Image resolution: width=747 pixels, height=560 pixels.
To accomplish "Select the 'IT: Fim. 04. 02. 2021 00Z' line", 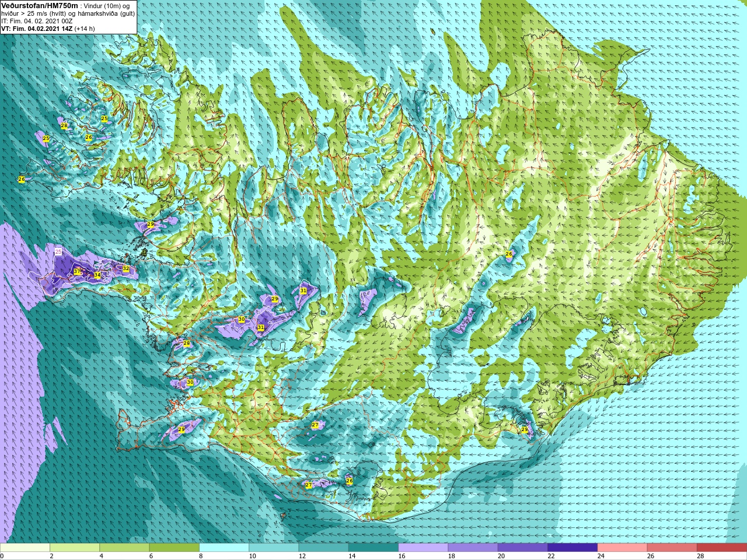I will click(x=37, y=21).
